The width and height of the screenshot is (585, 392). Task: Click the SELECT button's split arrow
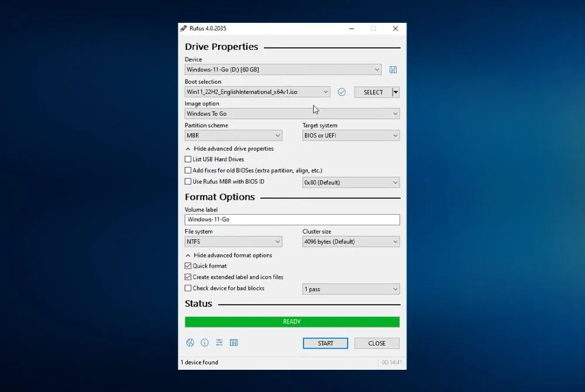click(396, 92)
